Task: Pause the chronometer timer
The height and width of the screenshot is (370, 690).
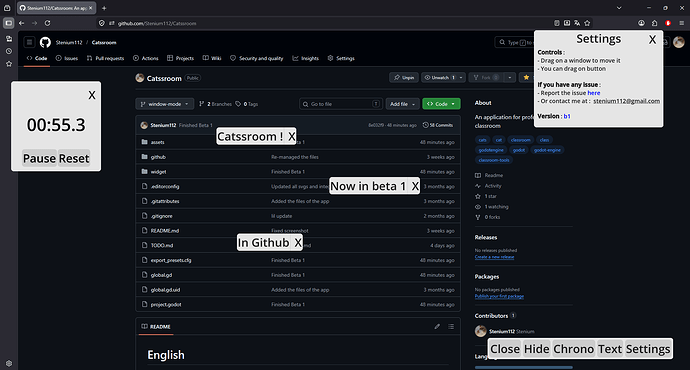Action: 40,158
